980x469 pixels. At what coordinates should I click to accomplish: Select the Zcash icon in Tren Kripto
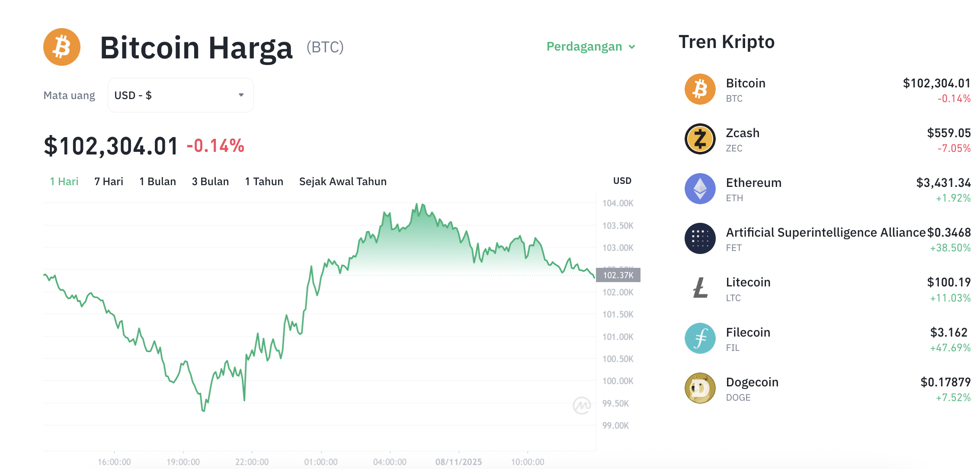point(699,139)
